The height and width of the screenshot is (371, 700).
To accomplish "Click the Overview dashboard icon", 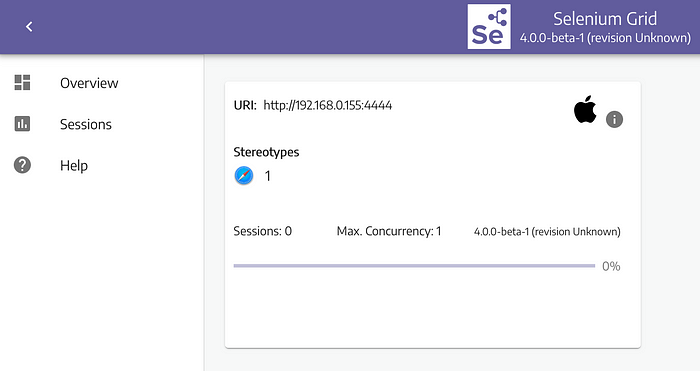I will pyautogui.click(x=22, y=83).
